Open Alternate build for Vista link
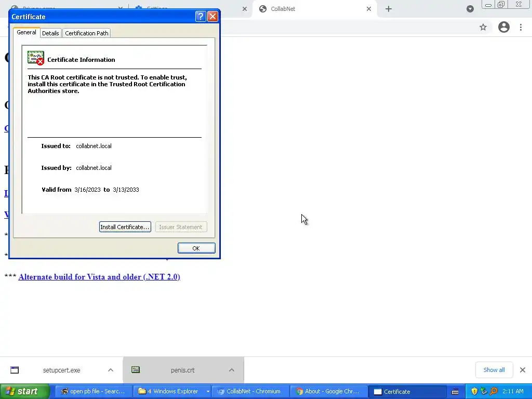Screen dimensions: 532x399 tap(99, 277)
